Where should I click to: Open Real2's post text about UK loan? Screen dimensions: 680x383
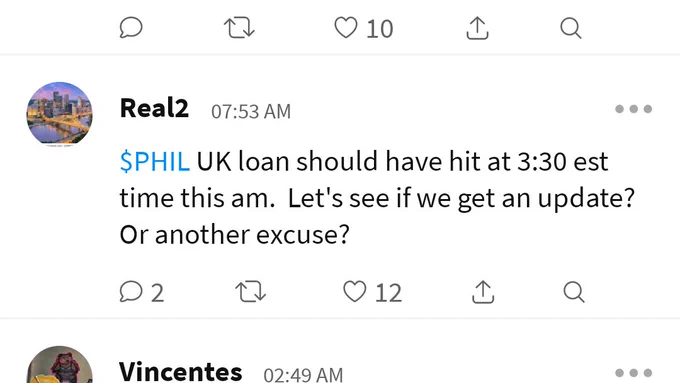377,198
